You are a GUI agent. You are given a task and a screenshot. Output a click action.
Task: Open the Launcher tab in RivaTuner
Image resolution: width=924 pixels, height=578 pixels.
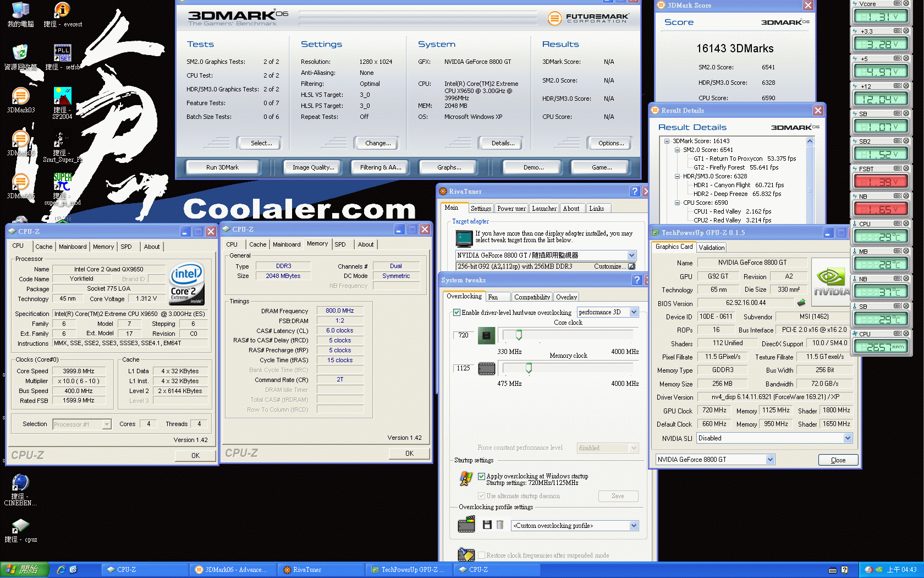pyautogui.click(x=544, y=209)
